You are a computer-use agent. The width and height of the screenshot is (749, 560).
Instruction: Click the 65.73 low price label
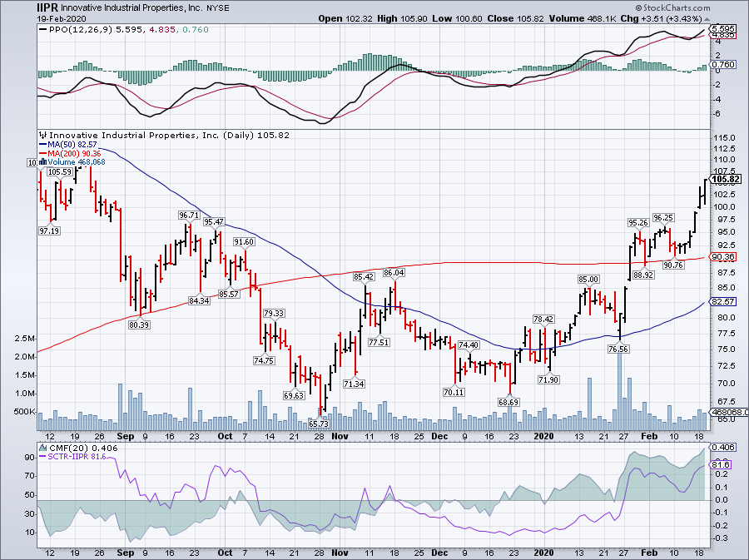319,424
